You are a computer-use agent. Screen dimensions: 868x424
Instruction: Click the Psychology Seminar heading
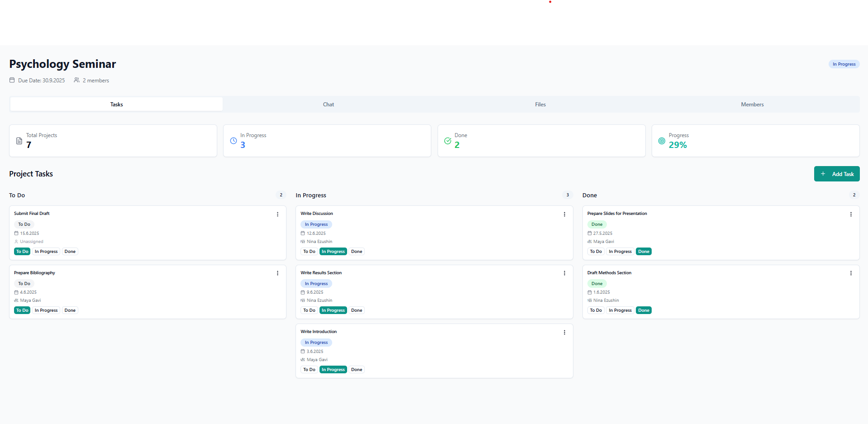(62, 64)
